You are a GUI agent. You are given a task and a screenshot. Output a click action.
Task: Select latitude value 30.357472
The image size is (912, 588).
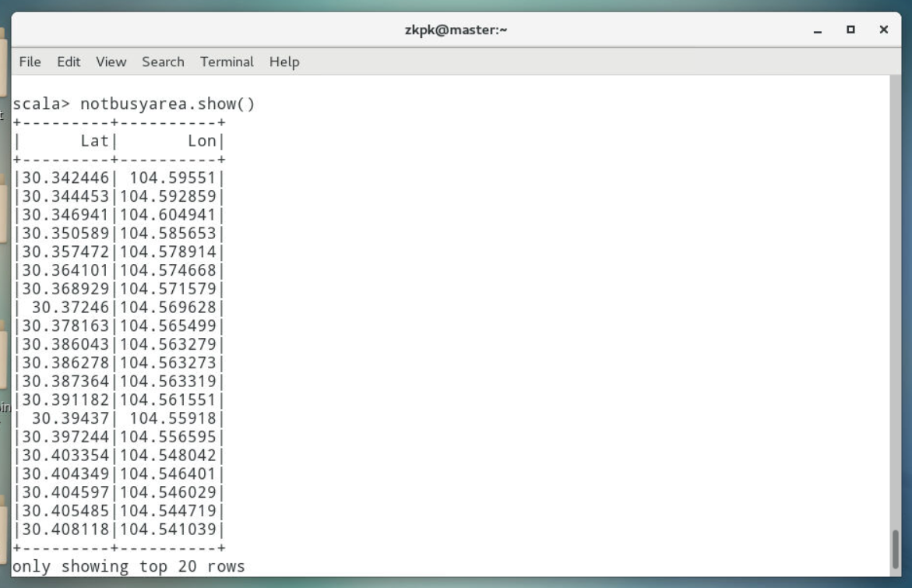point(65,252)
